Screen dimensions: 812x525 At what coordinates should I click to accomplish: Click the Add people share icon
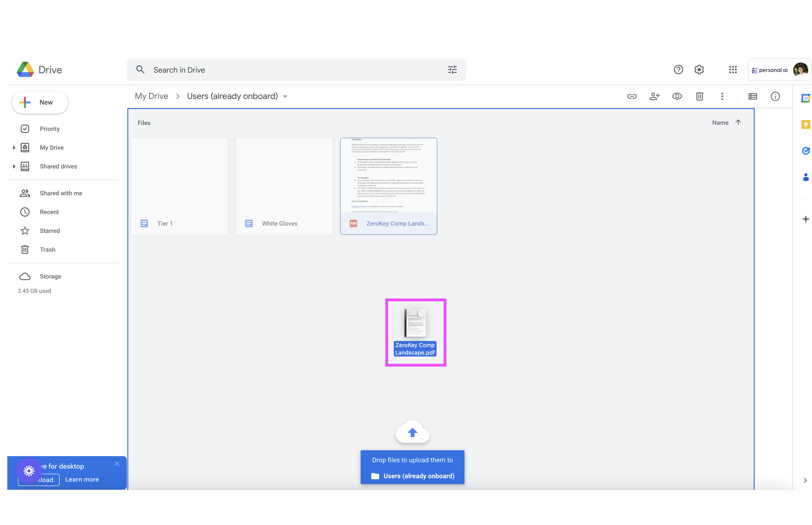click(655, 96)
